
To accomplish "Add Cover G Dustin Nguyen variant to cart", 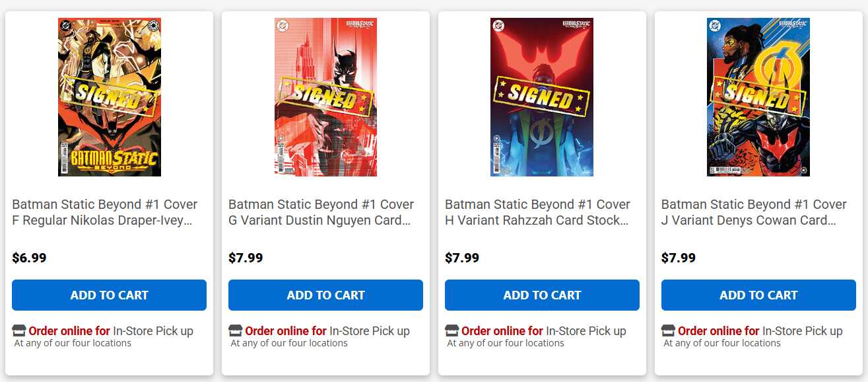I will (325, 295).
